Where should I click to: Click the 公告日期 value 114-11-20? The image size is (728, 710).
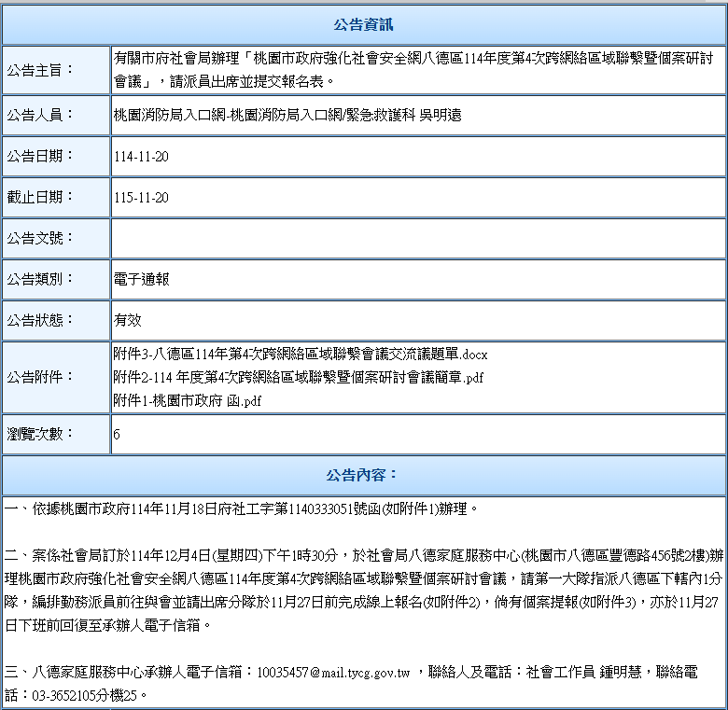141,157
